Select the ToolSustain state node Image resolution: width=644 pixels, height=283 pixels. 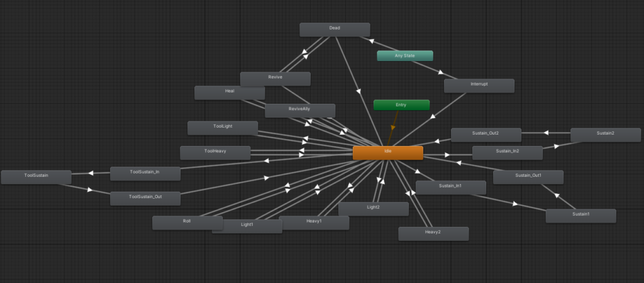[x=36, y=177]
